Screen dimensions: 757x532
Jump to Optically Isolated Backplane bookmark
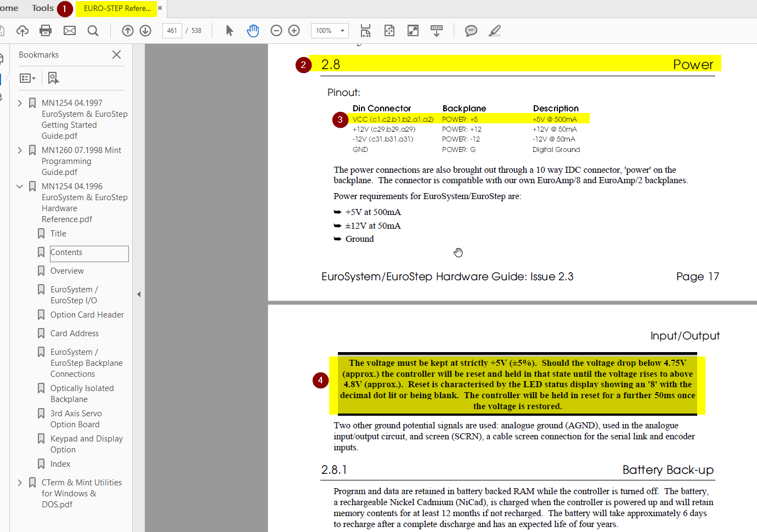coord(82,394)
